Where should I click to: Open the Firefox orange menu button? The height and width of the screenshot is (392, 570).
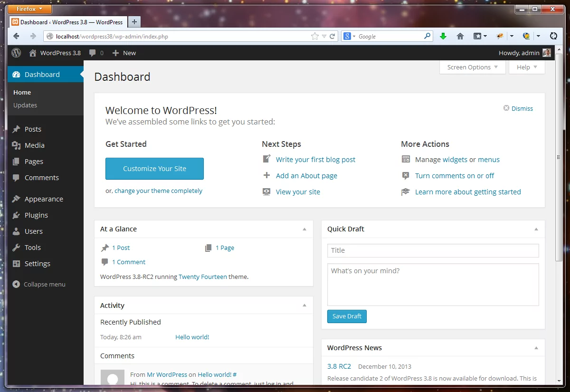pyautogui.click(x=29, y=9)
